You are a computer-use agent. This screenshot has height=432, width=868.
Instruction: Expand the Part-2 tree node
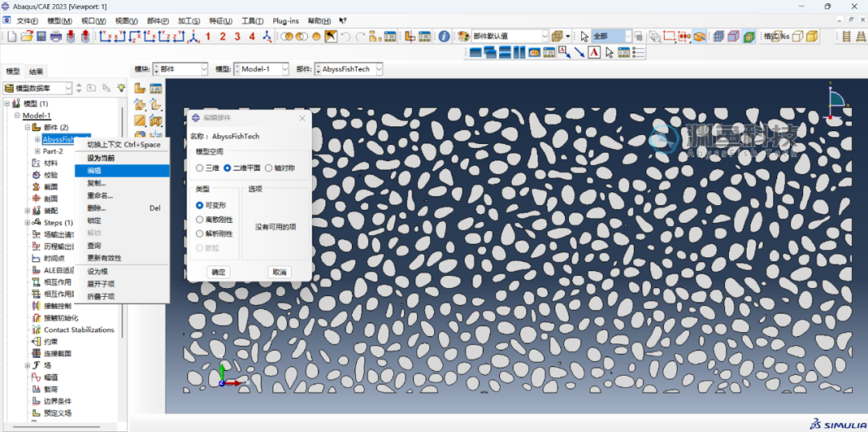click(x=38, y=151)
